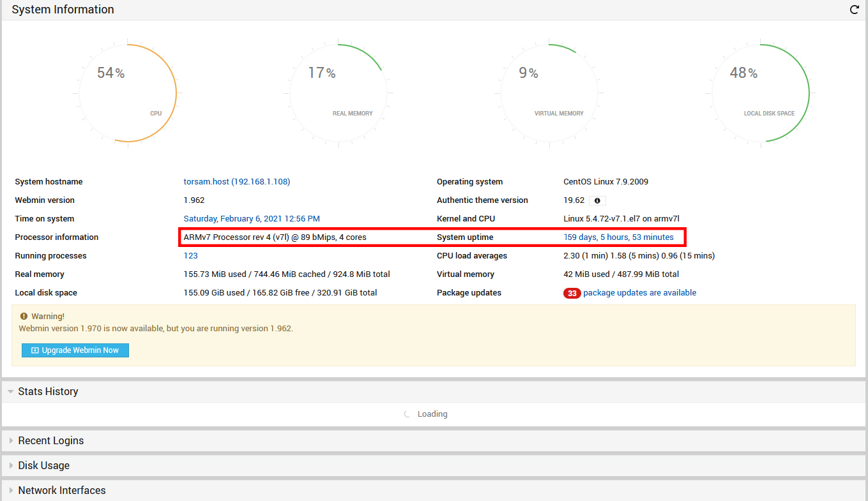The width and height of the screenshot is (868, 501).
Task: Open the system uptime link
Action: [618, 237]
